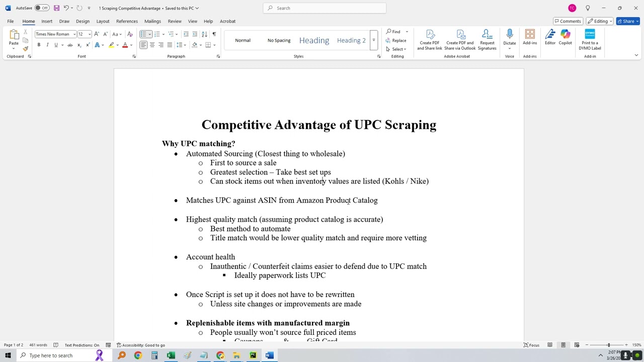Increase paragraph indent
The height and width of the screenshot is (362, 644).
tap(195, 34)
